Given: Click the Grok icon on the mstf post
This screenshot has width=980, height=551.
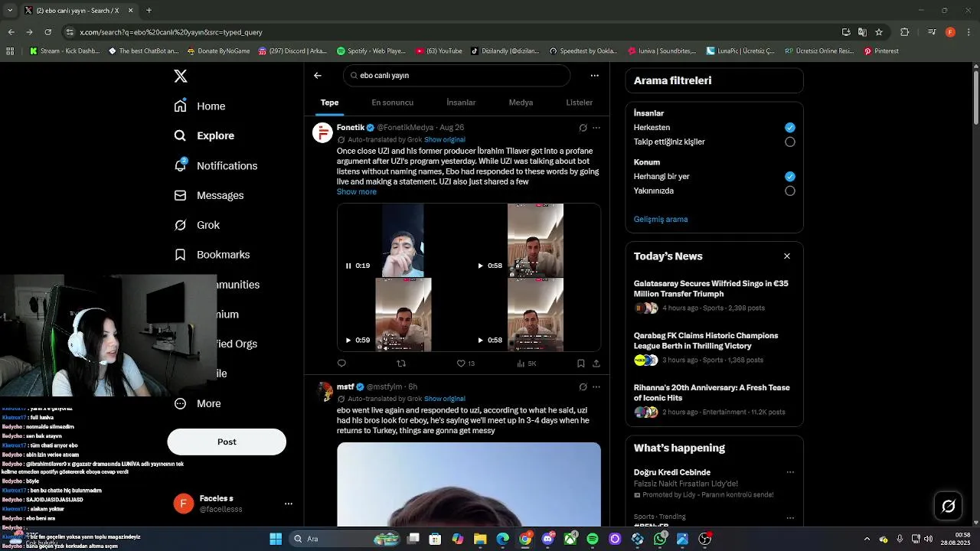Looking at the screenshot, I should coord(583,387).
